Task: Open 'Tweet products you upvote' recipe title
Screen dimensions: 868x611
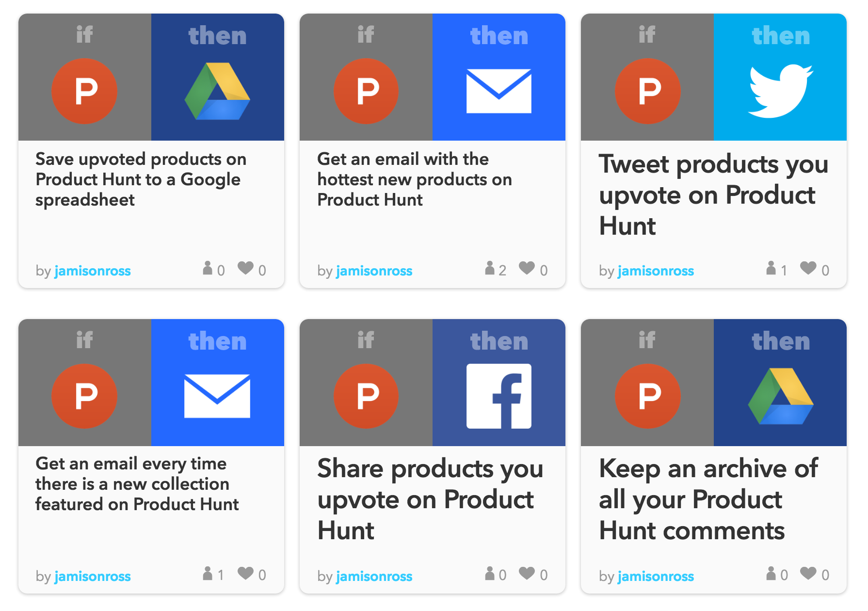Action: (x=713, y=195)
